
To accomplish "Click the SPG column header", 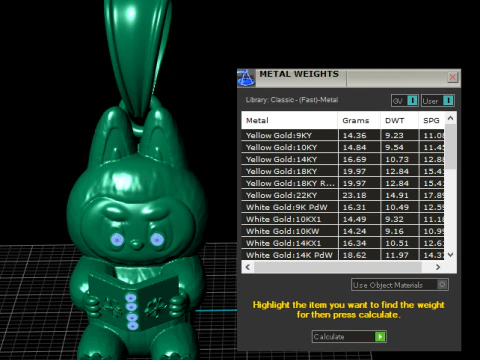I will point(431,120).
